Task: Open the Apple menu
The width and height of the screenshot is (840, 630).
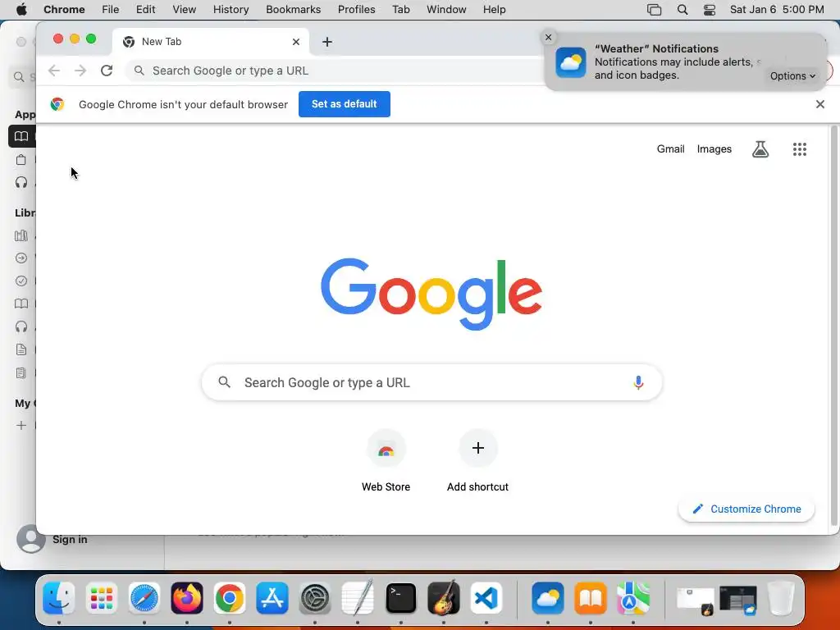Action: pyautogui.click(x=21, y=10)
